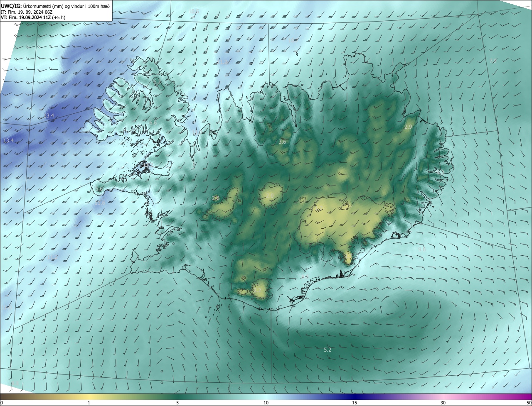532x406 pixels.
Task: Click the 10.6 value along the top edge
Action: [194, 11]
